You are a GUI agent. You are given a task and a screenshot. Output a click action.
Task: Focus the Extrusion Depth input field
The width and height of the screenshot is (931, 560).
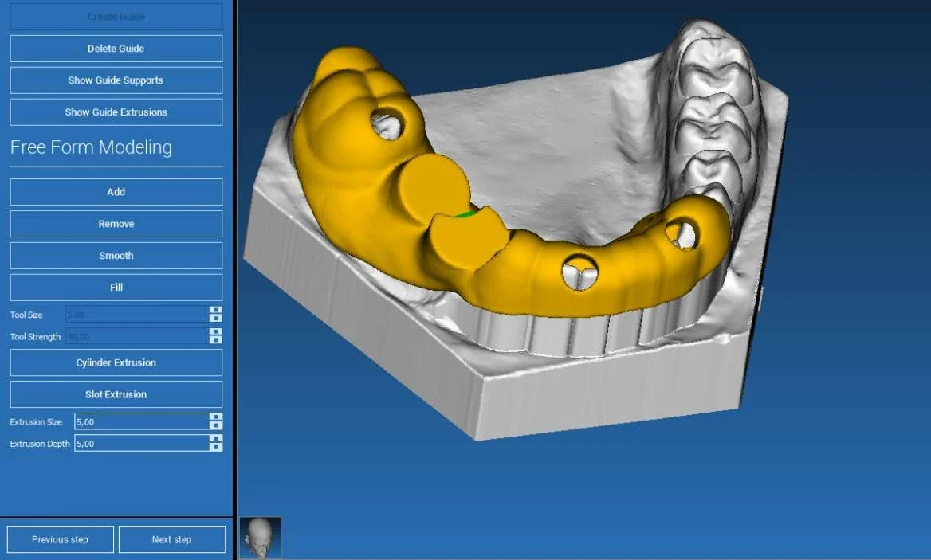142,443
